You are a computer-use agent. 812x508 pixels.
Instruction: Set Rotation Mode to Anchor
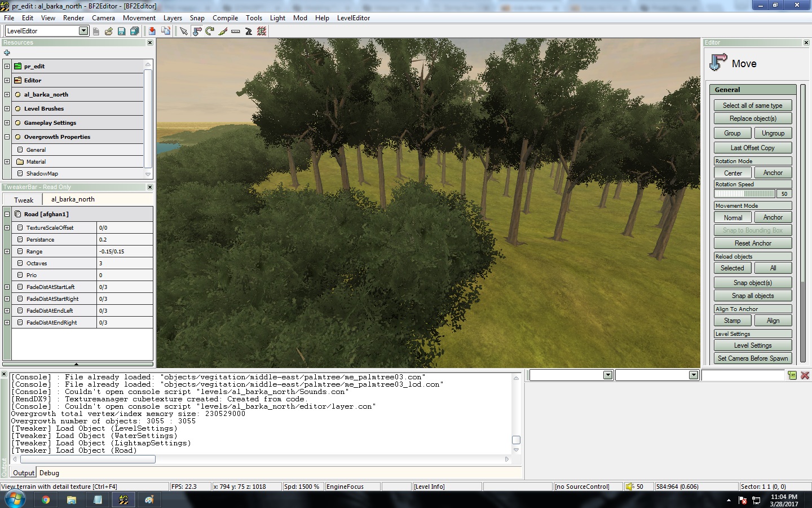[773, 173]
